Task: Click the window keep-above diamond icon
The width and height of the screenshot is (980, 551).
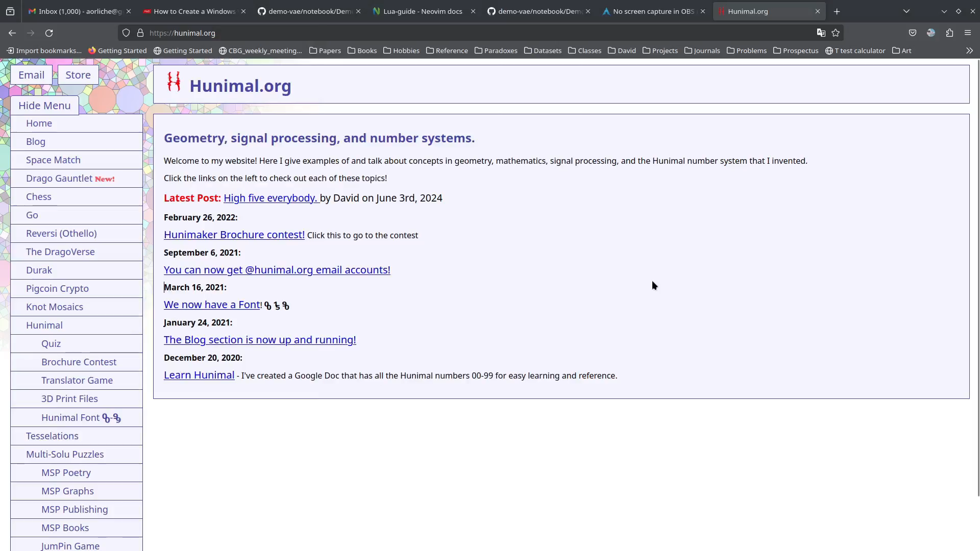Action: pos(958,11)
